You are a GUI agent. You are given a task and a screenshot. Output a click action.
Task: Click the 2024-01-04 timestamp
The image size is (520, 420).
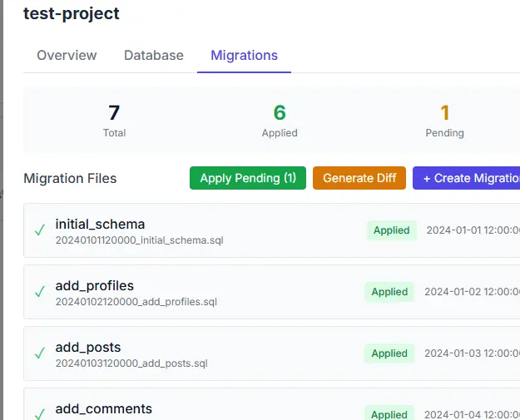(x=473, y=414)
